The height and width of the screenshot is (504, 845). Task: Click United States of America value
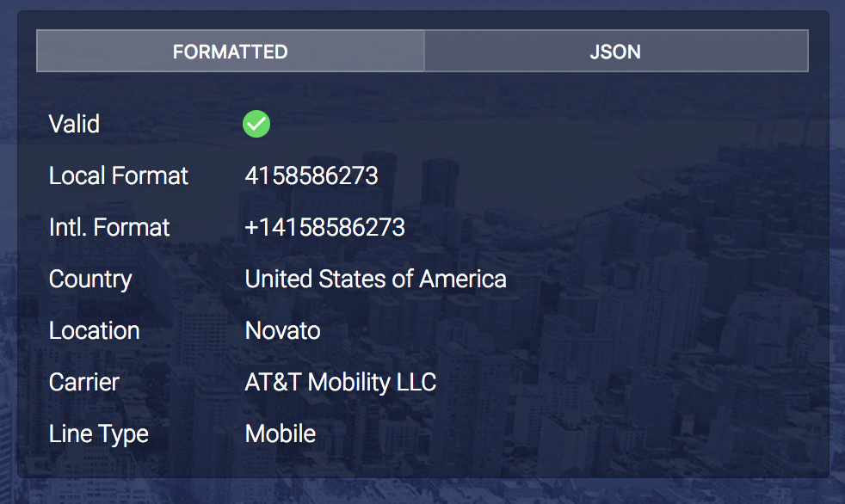coord(375,279)
